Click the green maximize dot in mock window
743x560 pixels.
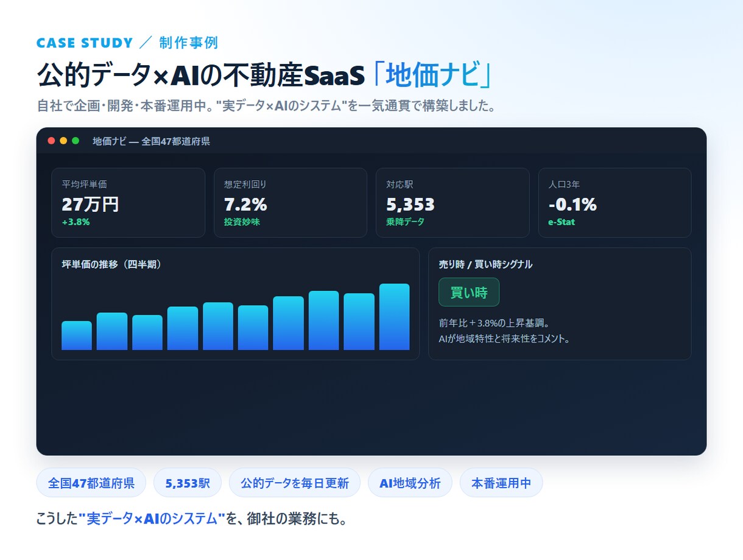tap(76, 141)
